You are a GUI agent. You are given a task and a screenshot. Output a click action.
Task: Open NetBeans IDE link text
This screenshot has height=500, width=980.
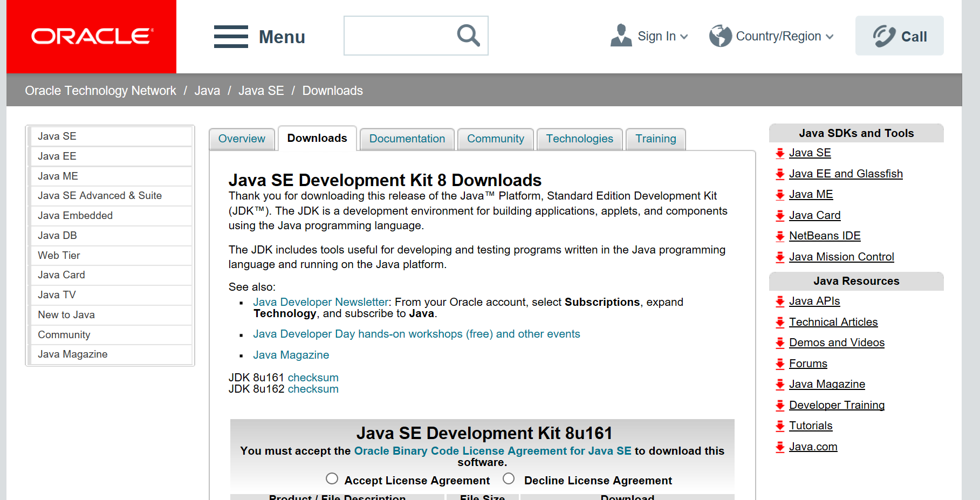pos(825,236)
